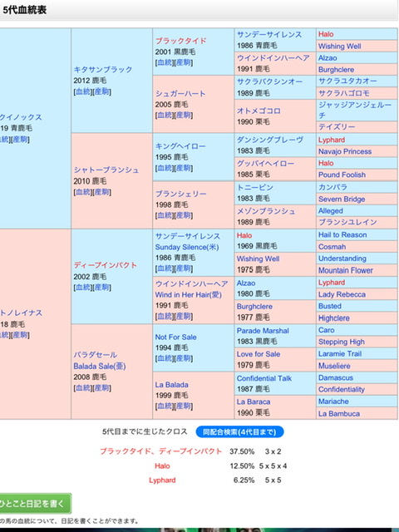The image size is (399, 532).
Task: Open the バラダセール link
Action: tap(96, 355)
